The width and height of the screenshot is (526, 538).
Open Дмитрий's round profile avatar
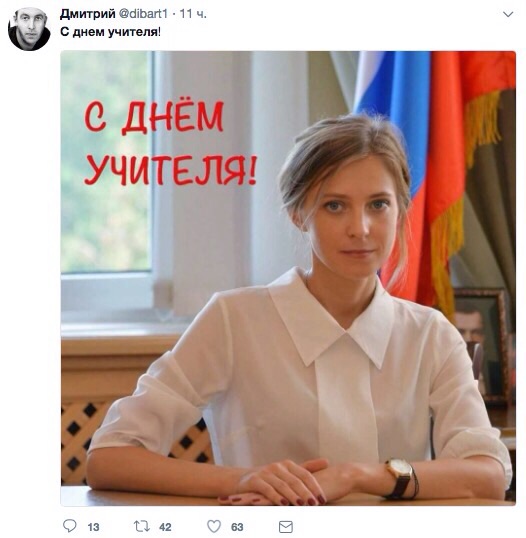(x=29, y=29)
